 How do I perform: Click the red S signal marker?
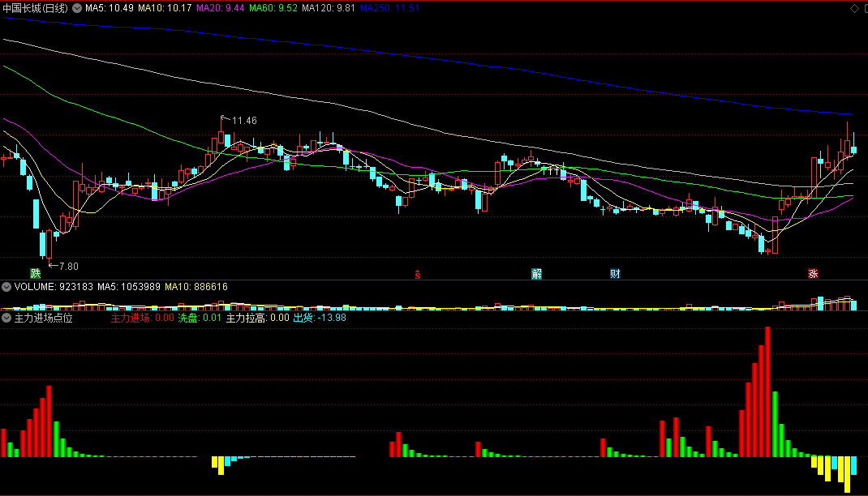pyautogui.click(x=418, y=275)
